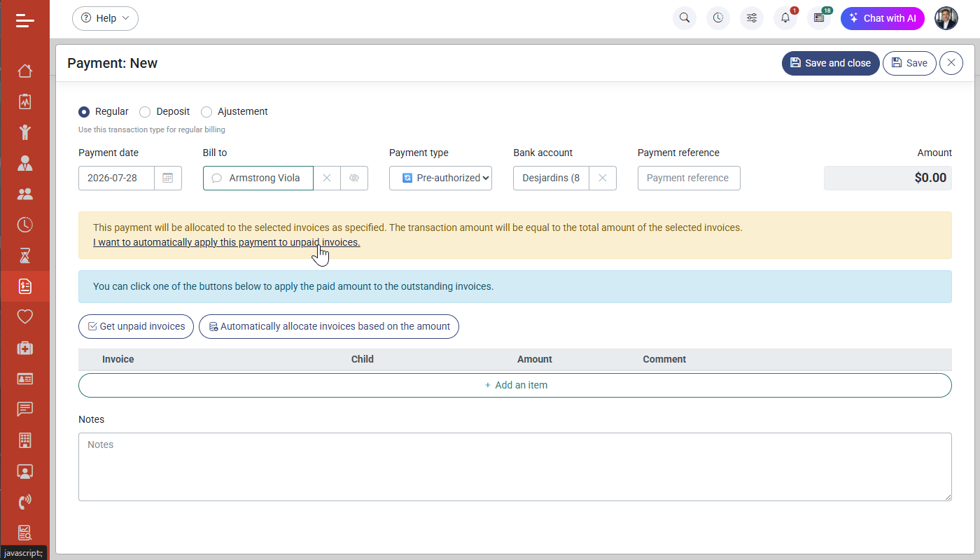The image size is (980, 560).
Task: Click Save and close
Action: (x=830, y=63)
